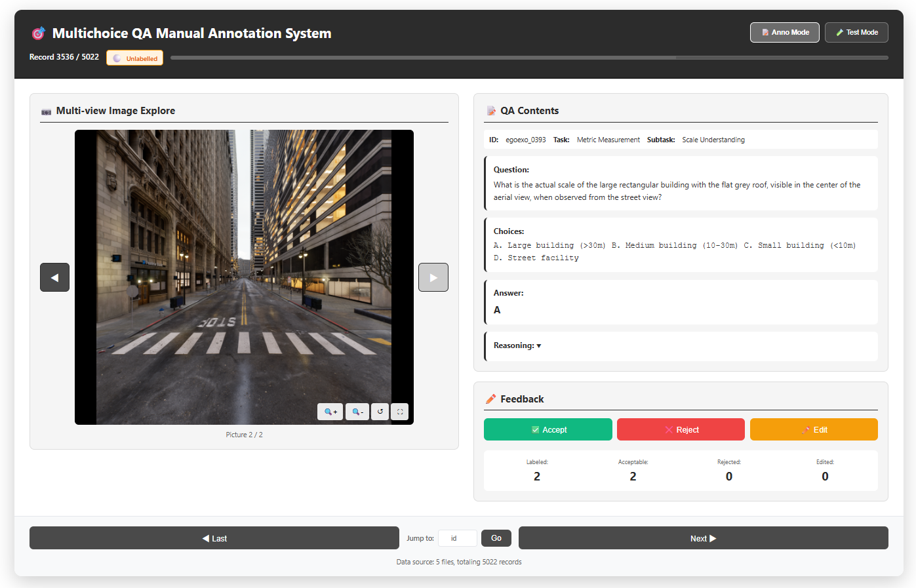Edit this QA record
This screenshot has width=916, height=588.
coord(813,429)
